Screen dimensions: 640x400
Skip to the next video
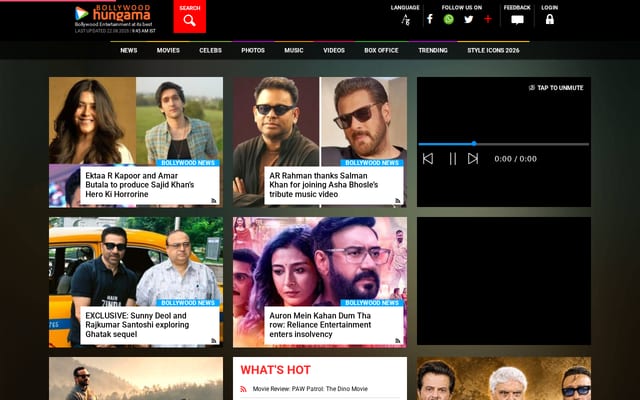pos(473,159)
